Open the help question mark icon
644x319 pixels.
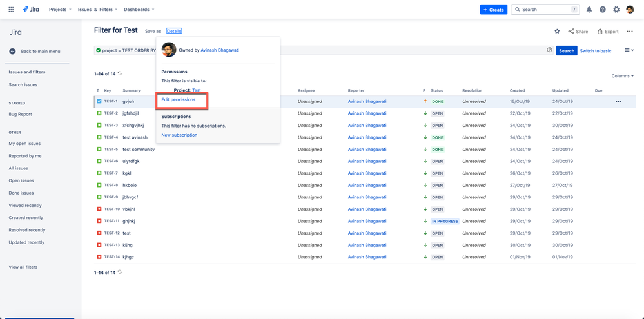603,10
